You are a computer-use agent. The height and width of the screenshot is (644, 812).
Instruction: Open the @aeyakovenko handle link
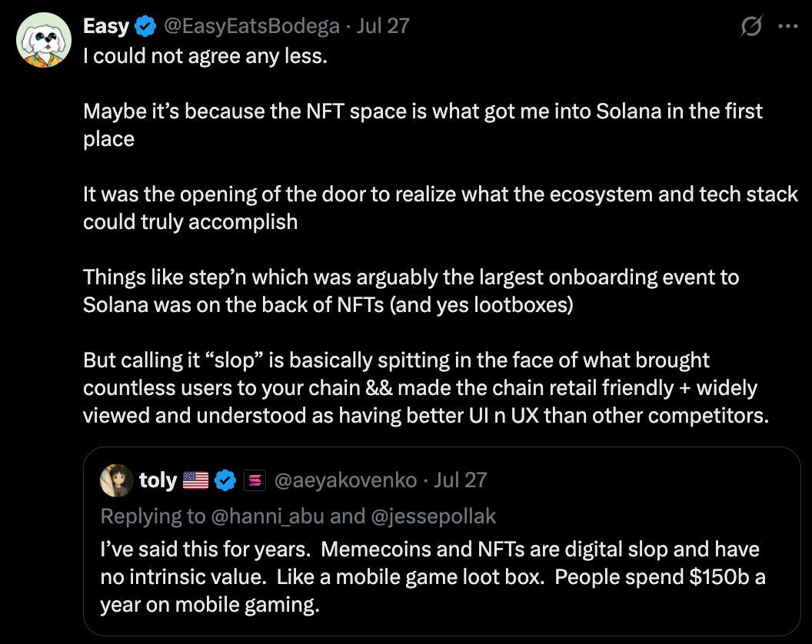[x=345, y=480]
